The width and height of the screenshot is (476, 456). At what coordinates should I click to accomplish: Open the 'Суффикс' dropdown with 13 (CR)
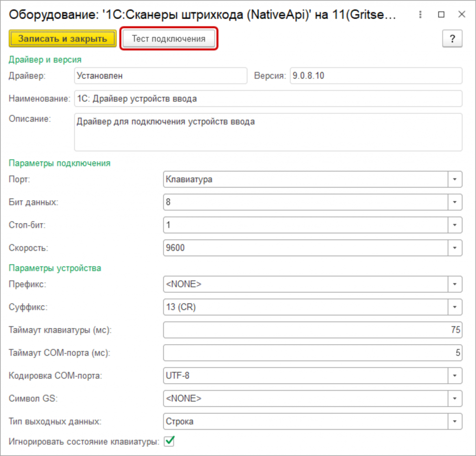pyautogui.click(x=455, y=306)
